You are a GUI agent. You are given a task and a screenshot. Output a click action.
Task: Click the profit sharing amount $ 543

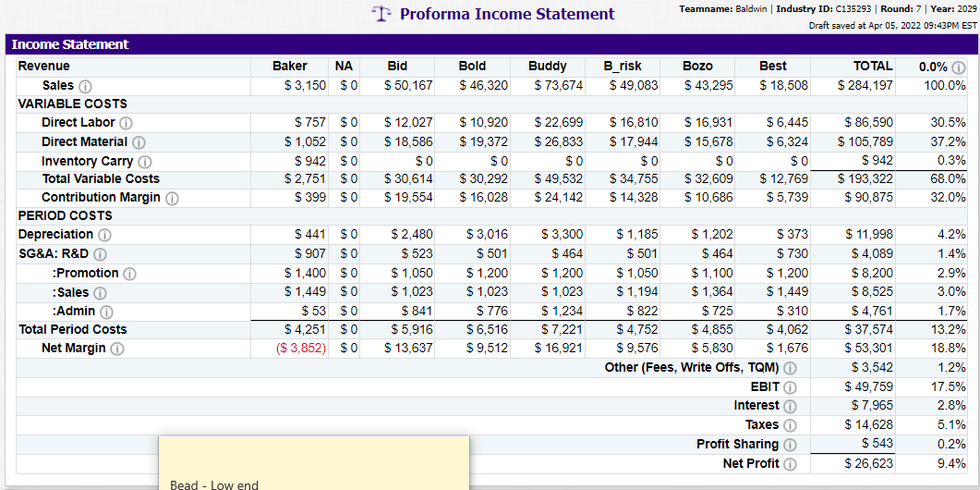tap(877, 445)
